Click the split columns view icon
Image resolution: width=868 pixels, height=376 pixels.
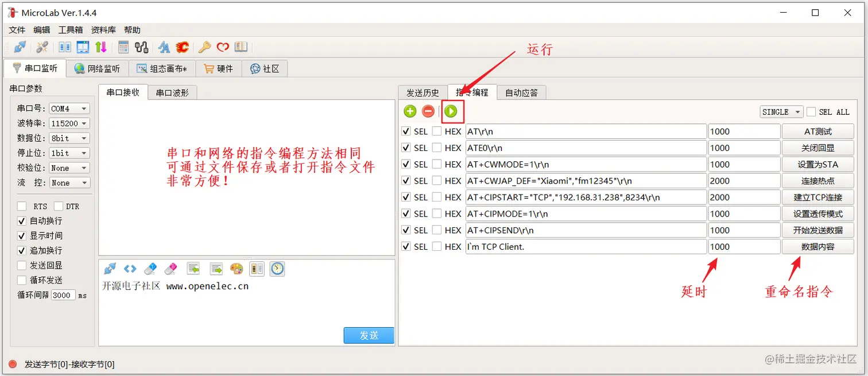(x=257, y=269)
